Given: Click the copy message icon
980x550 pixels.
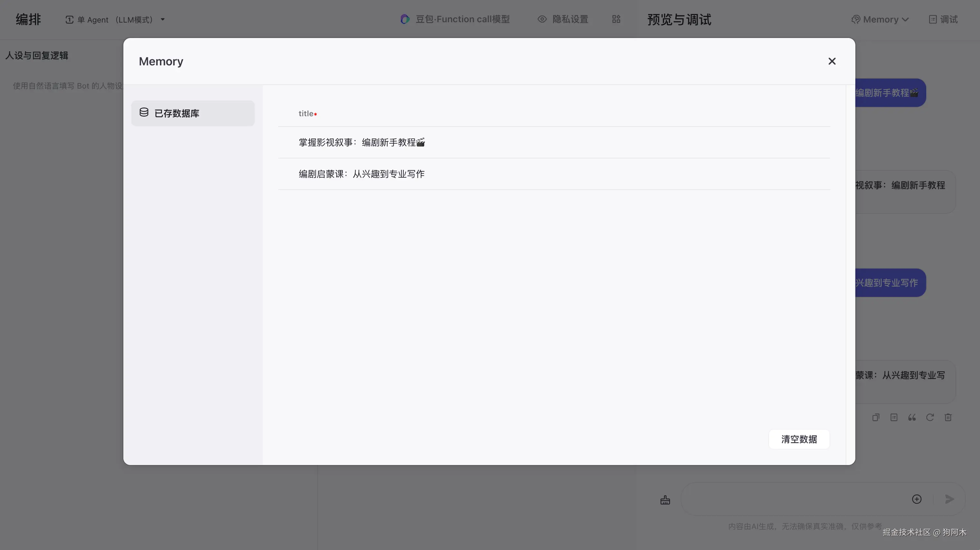Looking at the screenshot, I should tap(876, 418).
